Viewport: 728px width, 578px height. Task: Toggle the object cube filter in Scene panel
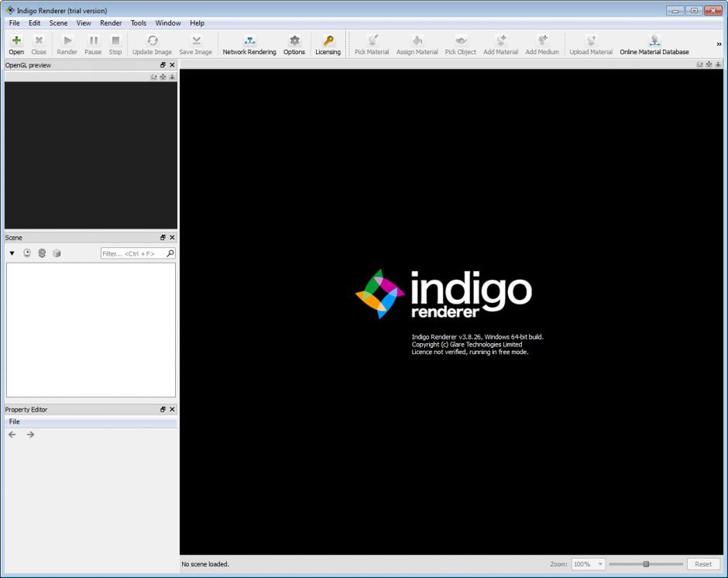tap(57, 253)
